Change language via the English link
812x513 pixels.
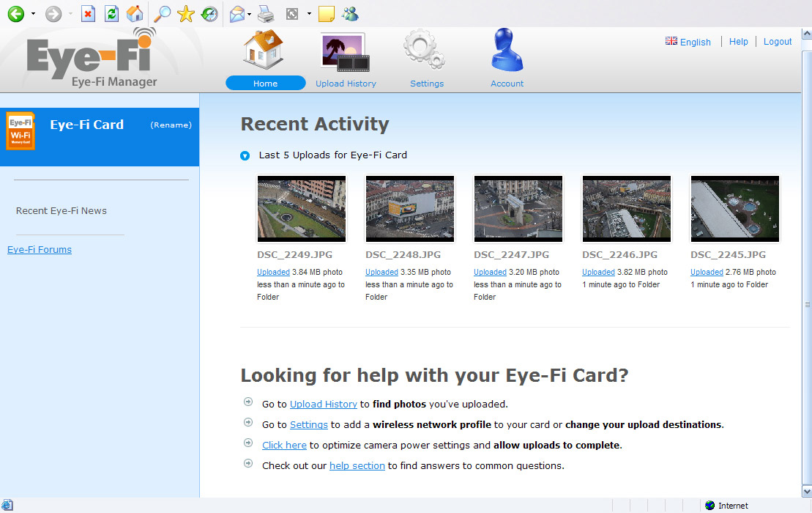click(x=695, y=42)
